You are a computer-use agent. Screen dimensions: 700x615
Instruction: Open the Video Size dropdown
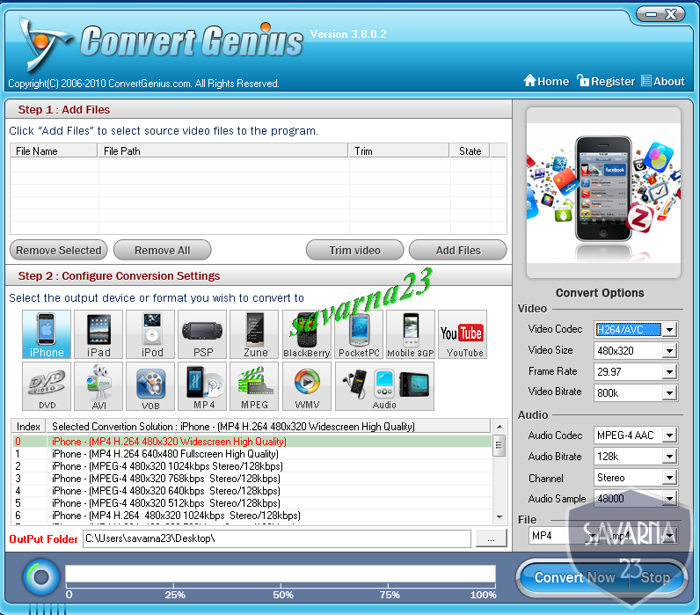click(x=669, y=350)
